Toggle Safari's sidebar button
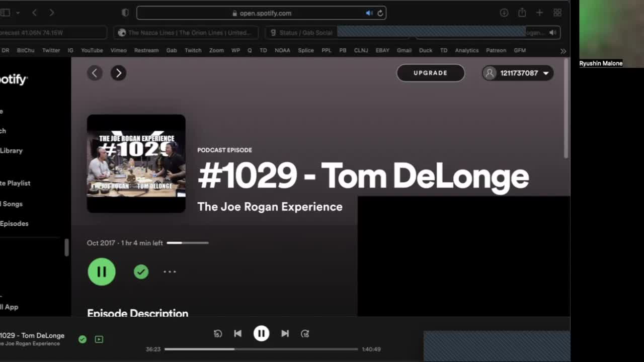The image size is (644, 362). pyautogui.click(x=5, y=13)
